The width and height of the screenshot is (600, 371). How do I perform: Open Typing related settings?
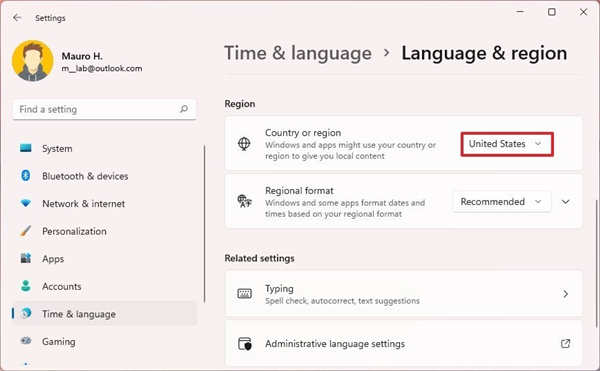[x=404, y=294]
